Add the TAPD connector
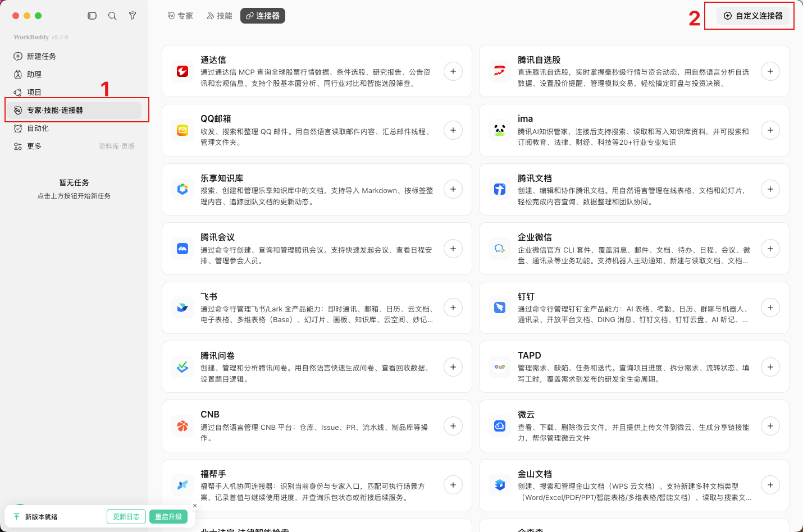The height and width of the screenshot is (532, 803). click(x=770, y=367)
